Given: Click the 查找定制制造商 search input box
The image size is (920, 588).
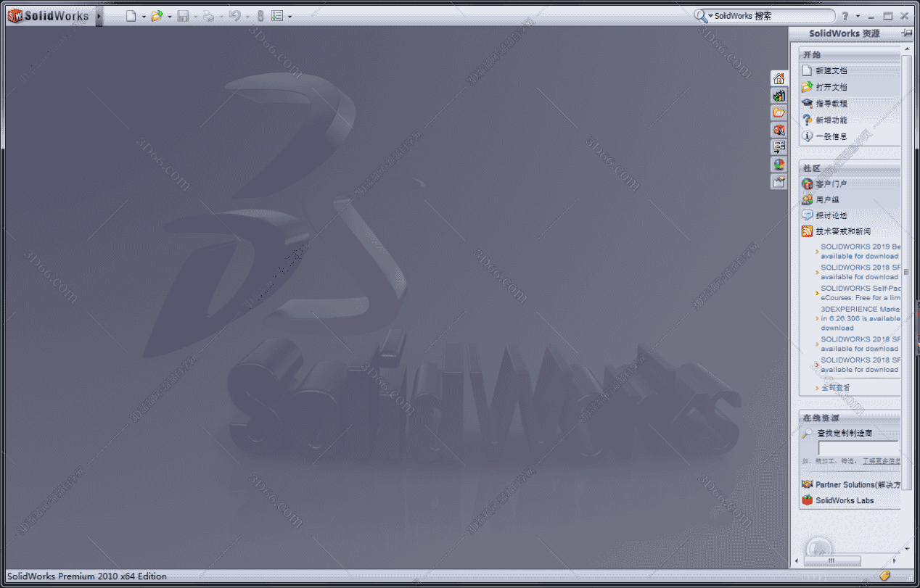Looking at the screenshot, I should point(858,447).
